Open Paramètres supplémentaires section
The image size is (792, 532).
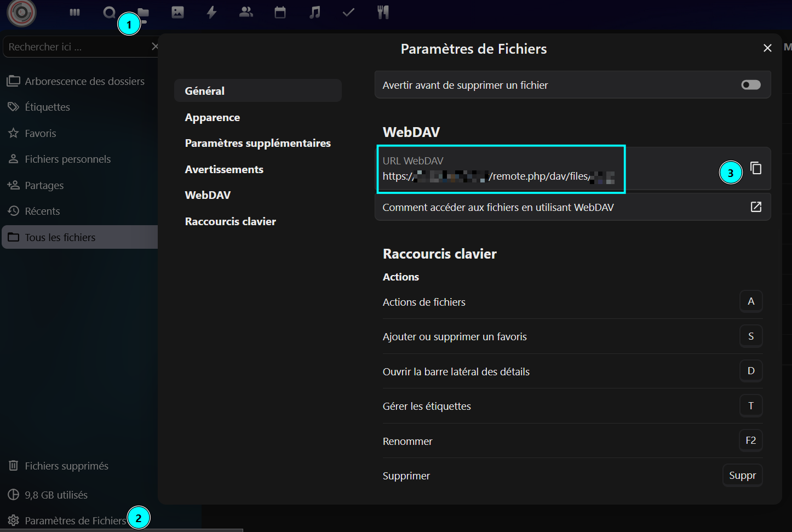click(x=257, y=143)
